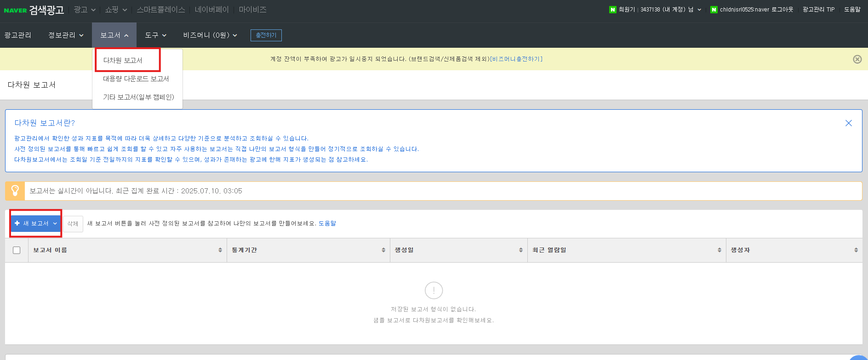The image size is (868, 360).
Task: Collapse the 보고서 menu
Action: tap(114, 35)
